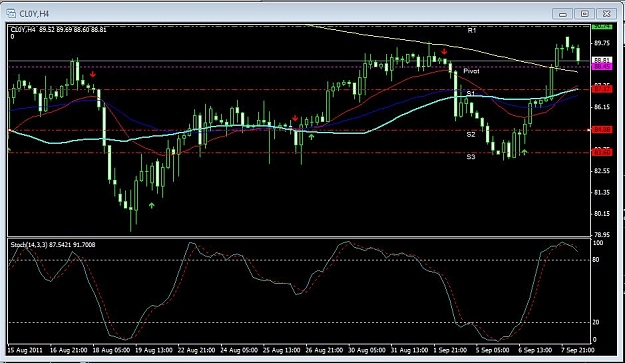Click the red 84.88 price tag
The width and height of the screenshot is (625, 363).
point(602,130)
